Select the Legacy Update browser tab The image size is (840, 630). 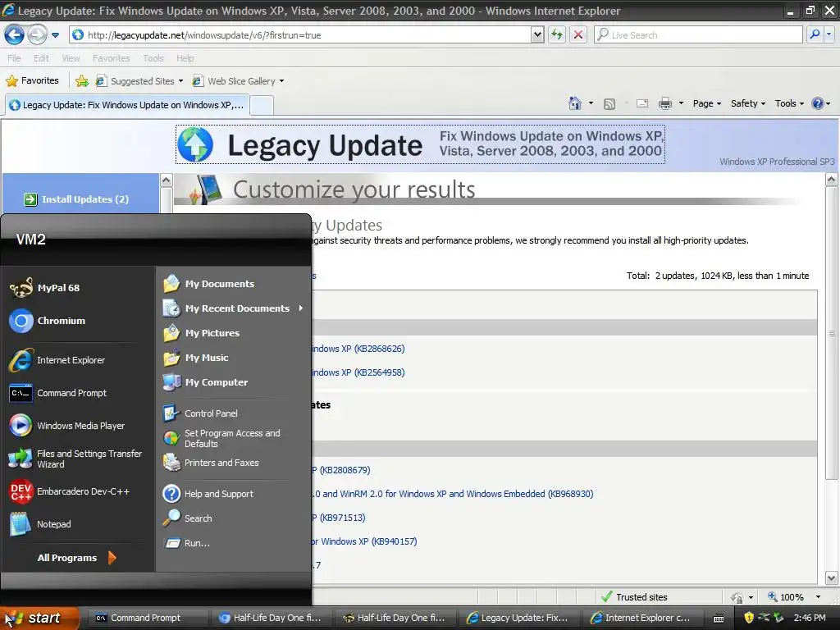click(127, 105)
